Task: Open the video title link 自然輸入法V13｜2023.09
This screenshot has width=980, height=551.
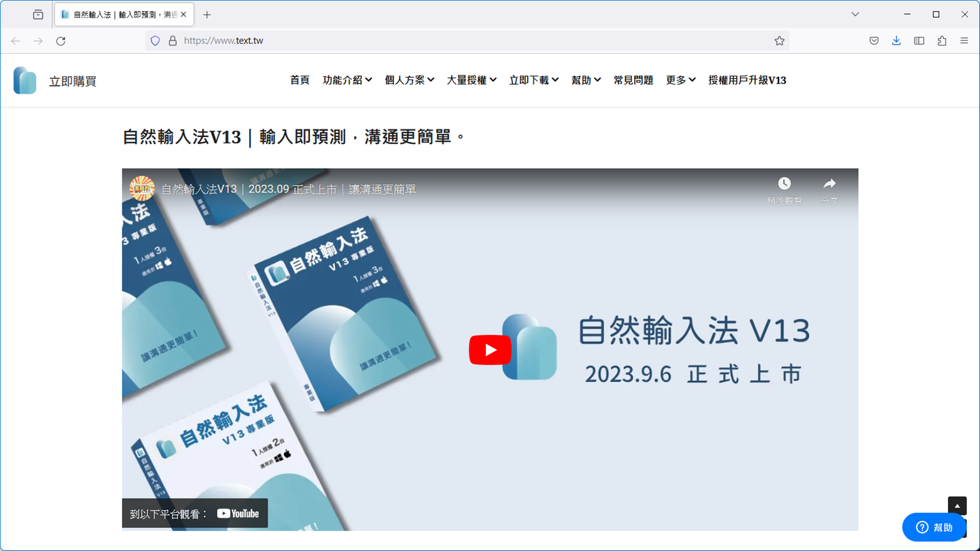Action: tap(288, 189)
